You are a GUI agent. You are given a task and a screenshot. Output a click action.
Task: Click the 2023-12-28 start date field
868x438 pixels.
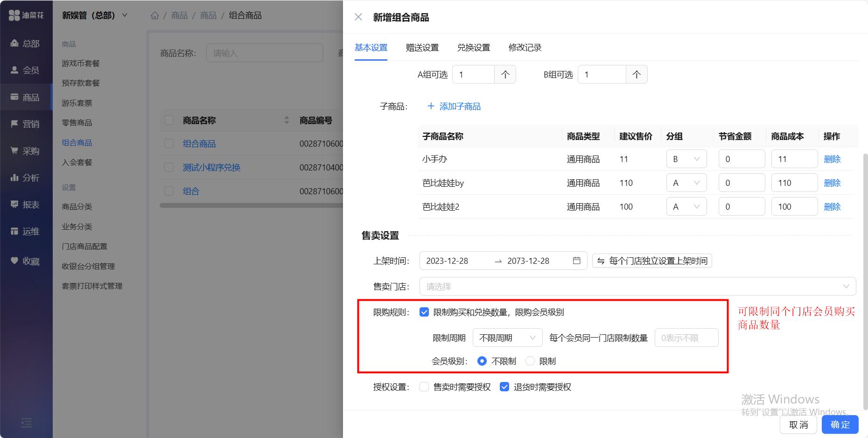tap(447, 261)
